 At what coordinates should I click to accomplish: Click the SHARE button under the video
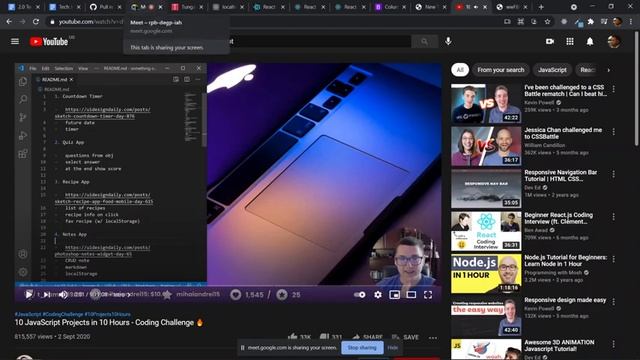tap(367, 337)
